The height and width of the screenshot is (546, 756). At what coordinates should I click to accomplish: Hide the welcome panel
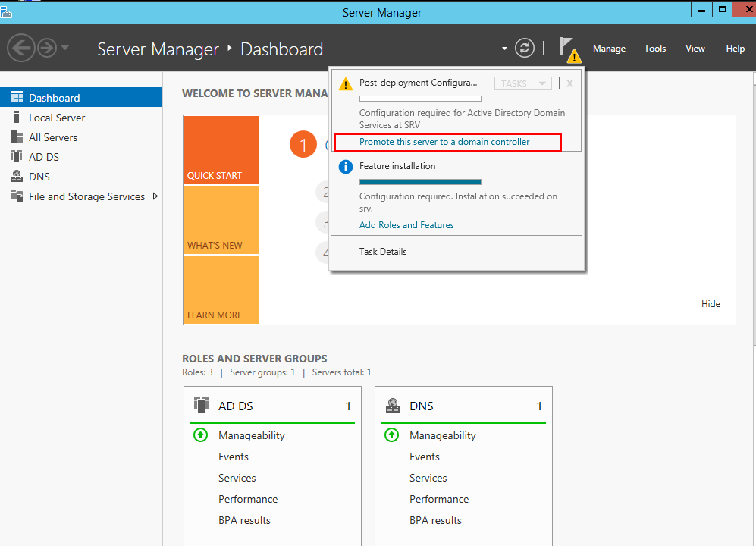pyautogui.click(x=711, y=304)
